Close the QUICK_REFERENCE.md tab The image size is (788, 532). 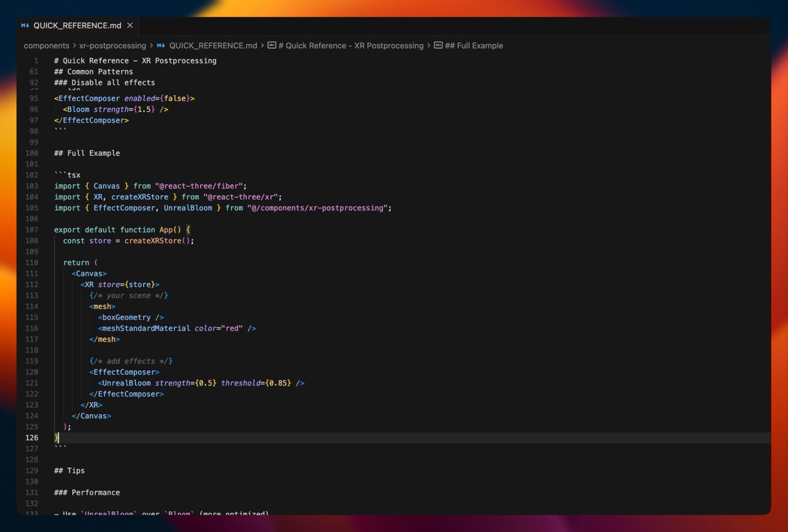tap(130, 26)
